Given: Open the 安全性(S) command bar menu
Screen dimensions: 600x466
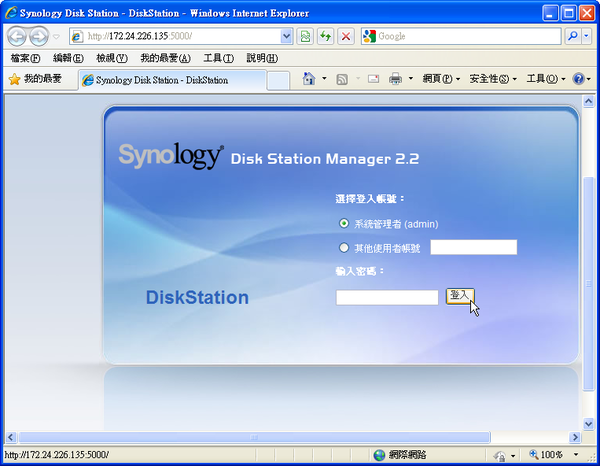Looking at the screenshot, I should [493, 79].
